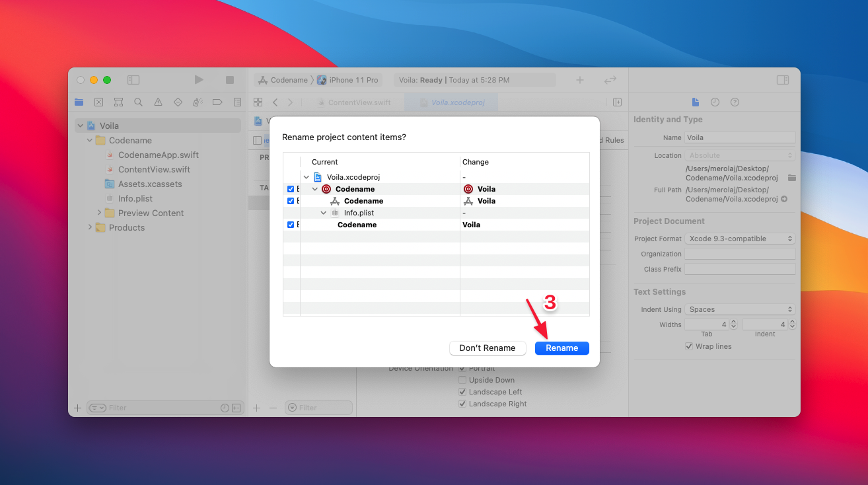Toggle the navigator sidebar button
868x485 pixels.
133,80
